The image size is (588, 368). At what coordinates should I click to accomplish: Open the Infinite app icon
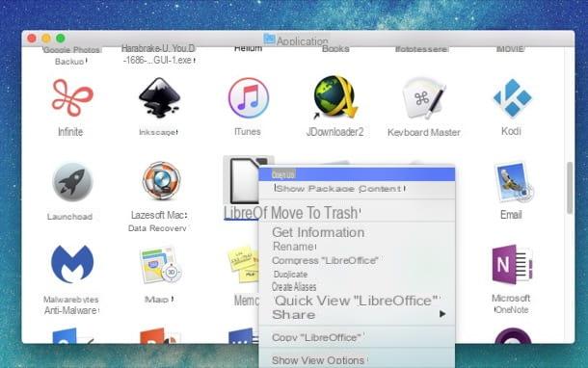(71, 97)
